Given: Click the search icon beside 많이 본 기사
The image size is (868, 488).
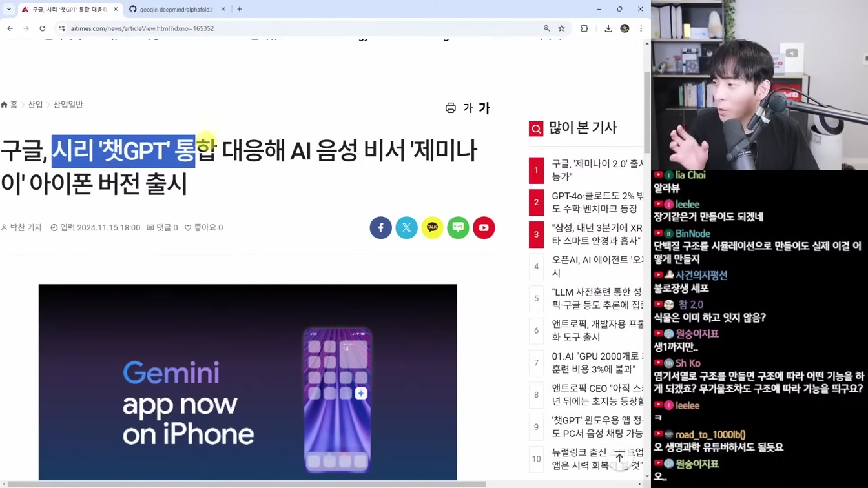Looking at the screenshot, I should (536, 129).
